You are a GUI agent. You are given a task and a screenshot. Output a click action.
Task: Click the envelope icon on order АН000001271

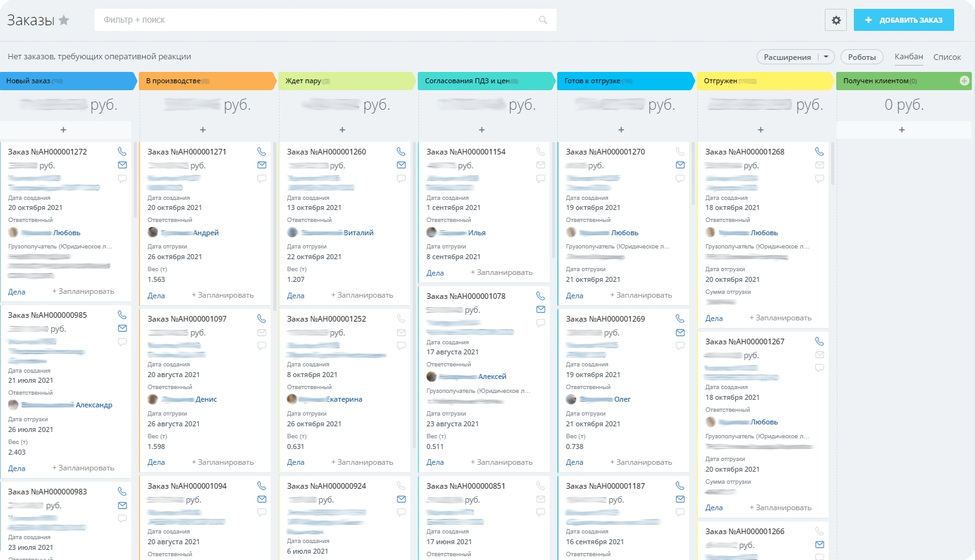coord(262,165)
